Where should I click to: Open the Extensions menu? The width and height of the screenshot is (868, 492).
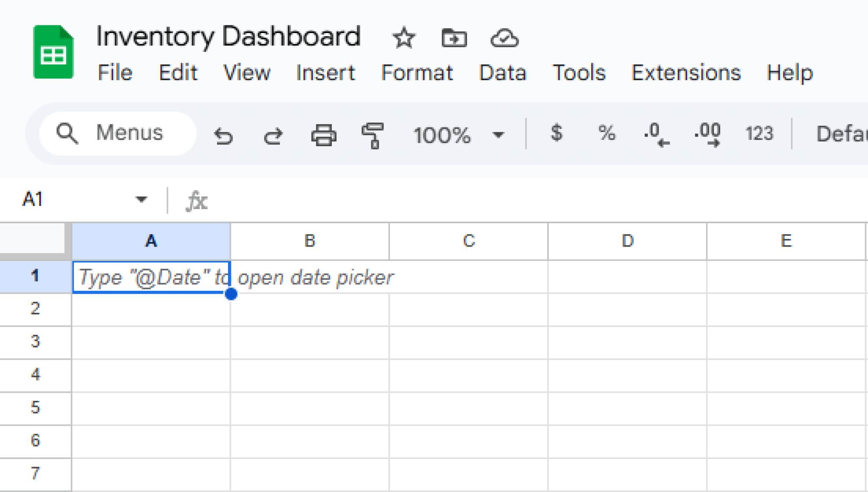(x=686, y=73)
